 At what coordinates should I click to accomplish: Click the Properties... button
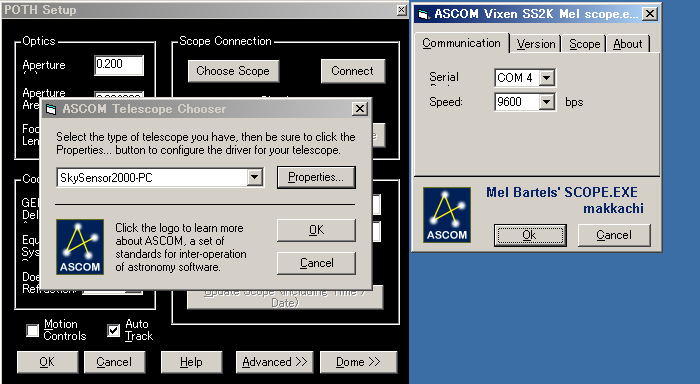[x=316, y=177]
